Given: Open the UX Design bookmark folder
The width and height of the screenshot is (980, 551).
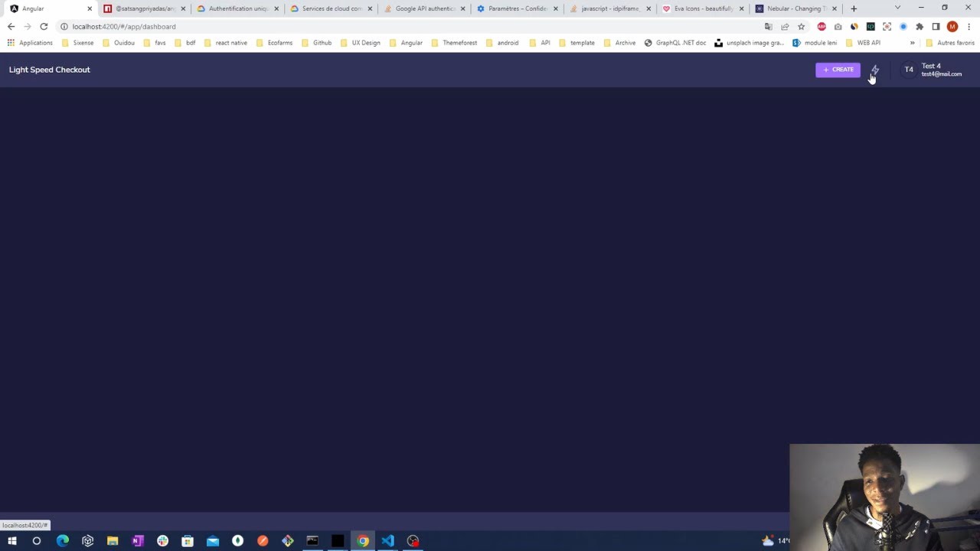Looking at the screenshot, I should [360, 43].
